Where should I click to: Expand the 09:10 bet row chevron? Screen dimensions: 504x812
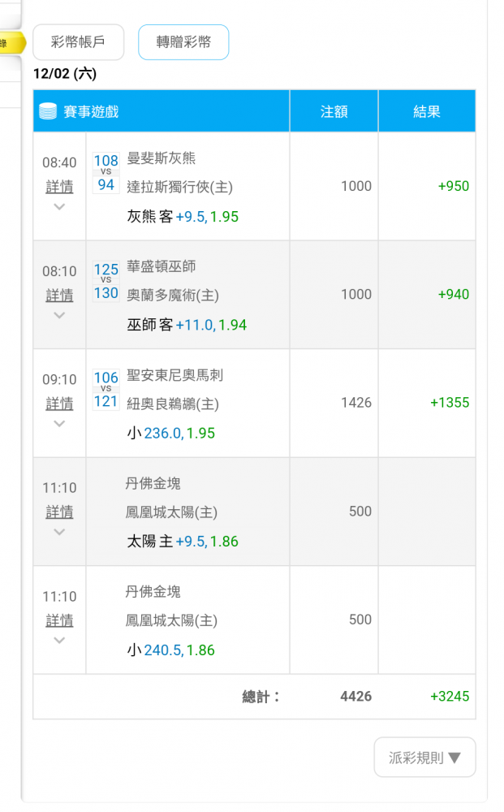[59, 424]
